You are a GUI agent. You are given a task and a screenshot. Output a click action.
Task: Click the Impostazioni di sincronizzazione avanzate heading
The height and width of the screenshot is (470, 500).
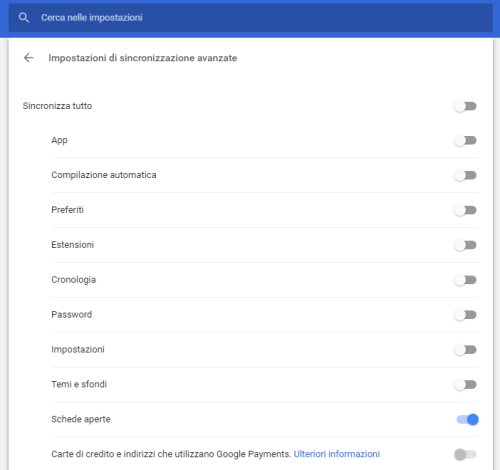point(143,58)
